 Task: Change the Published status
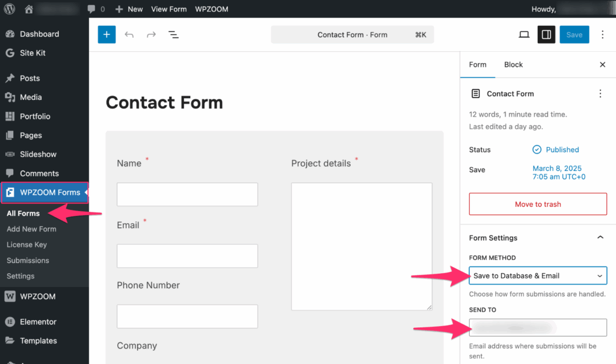[x=555, y=150]
